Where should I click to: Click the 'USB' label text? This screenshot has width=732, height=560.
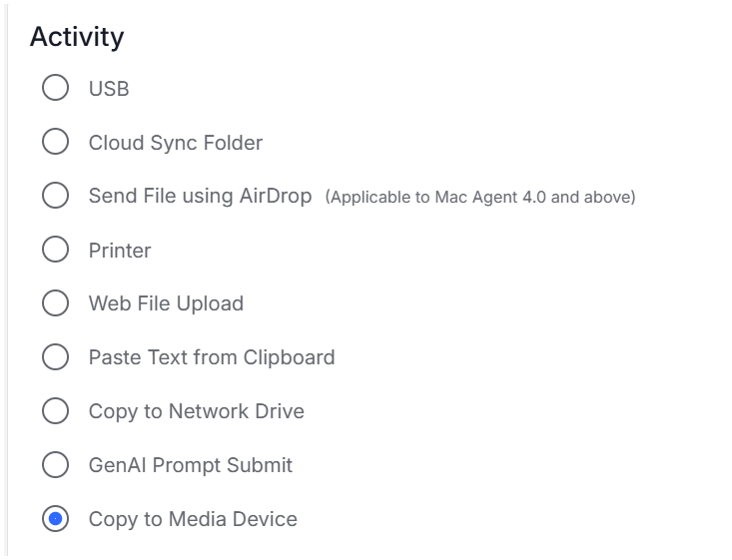pos(109,89)
